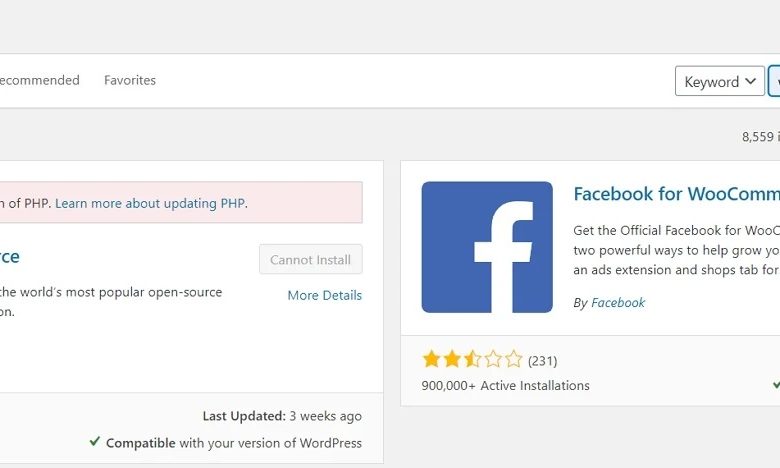
Task: Click the Cannot Install button
Action: pyautogui.click(x=311, y=259)
